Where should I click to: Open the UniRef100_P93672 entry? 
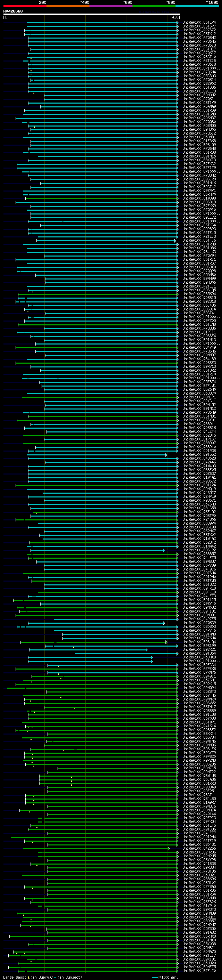coord(199,481)
